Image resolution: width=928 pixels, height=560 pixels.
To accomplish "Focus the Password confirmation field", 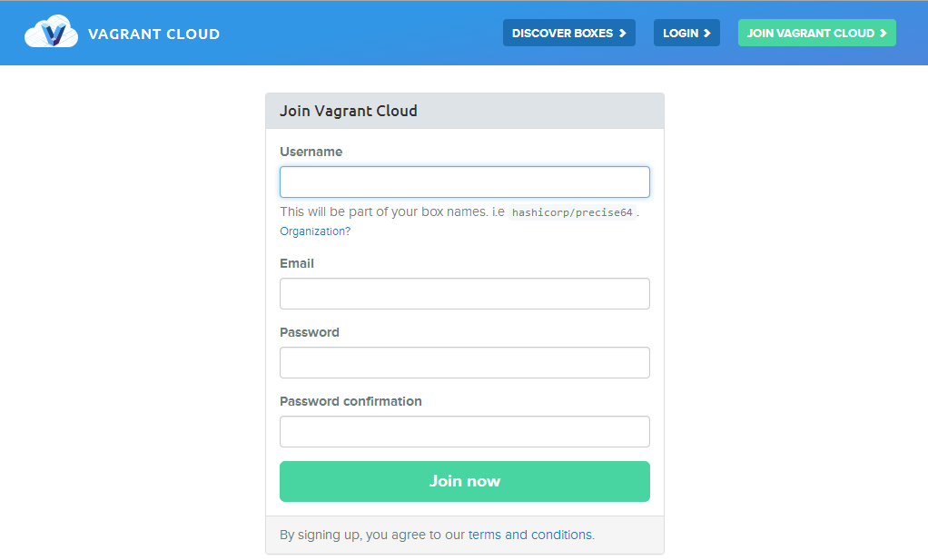I will 464,431.
